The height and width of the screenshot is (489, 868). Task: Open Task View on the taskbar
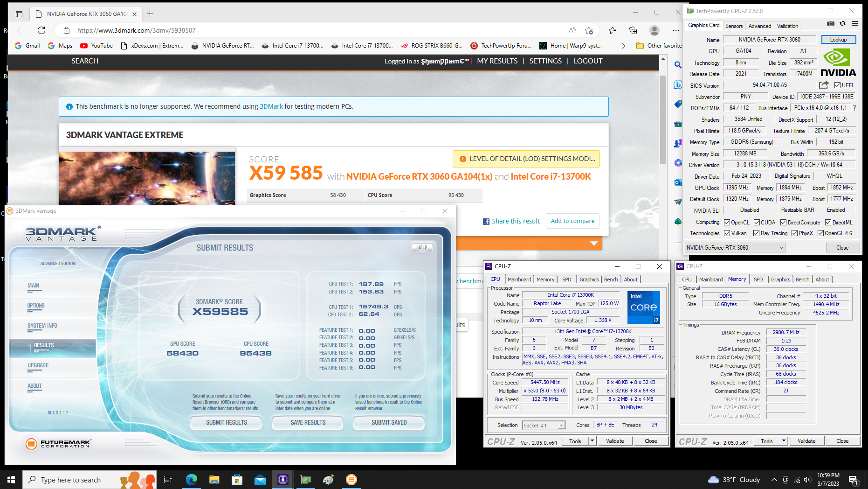coord(168,479)
